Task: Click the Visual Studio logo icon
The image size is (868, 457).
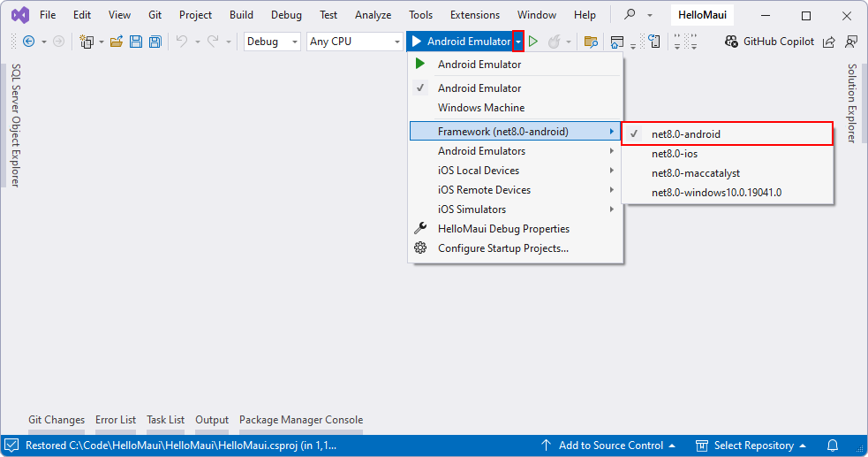Action: tap(20, 15)
